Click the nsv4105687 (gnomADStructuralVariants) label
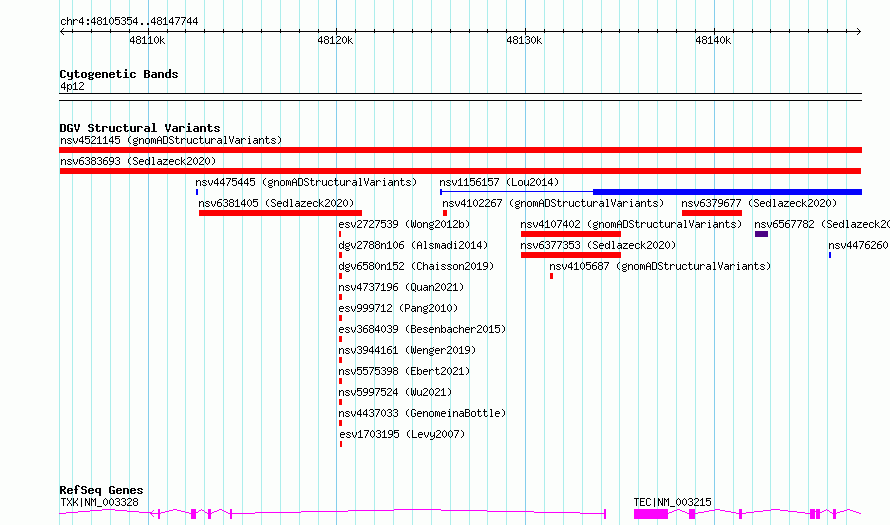This screenshot has height=525, width=890. (660, 266)
